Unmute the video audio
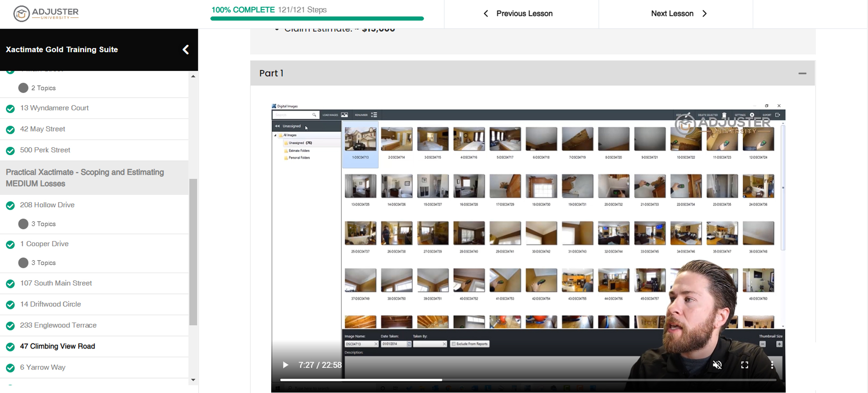This screenshot has width=868, height=393. coord(717,365)
